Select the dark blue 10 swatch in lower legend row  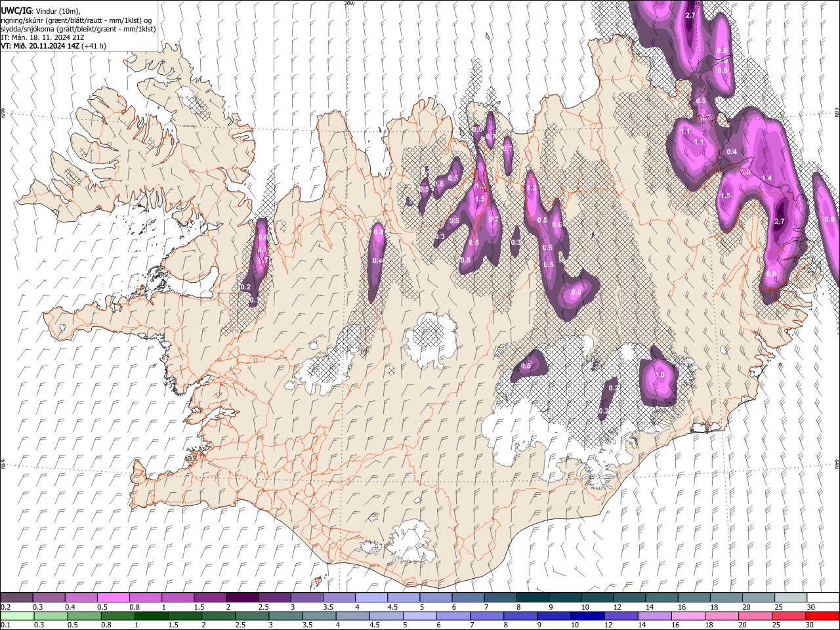click(x=587, y=616)
